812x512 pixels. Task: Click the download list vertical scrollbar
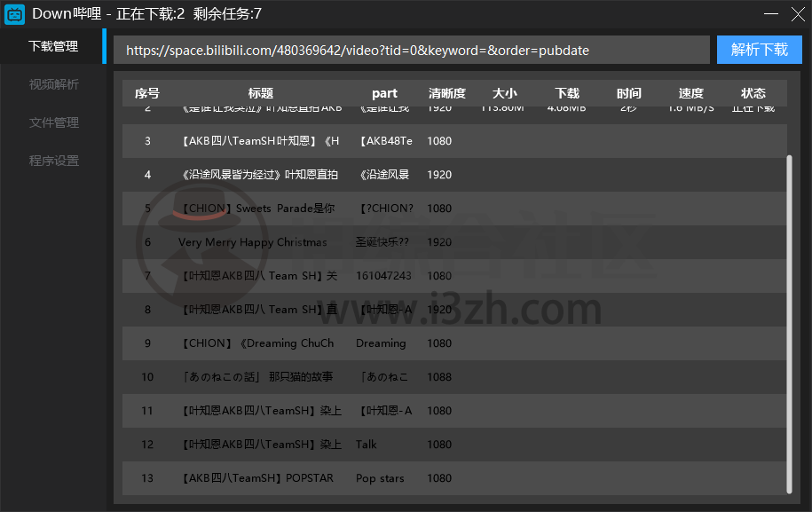789,324
